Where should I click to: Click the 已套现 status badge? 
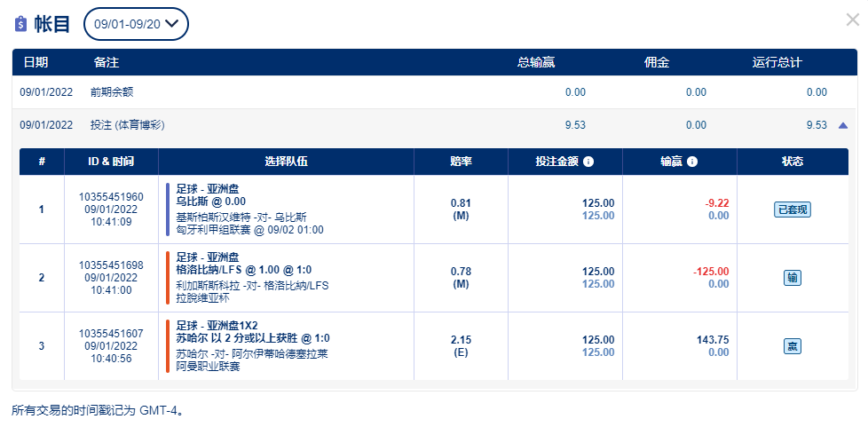(793, 210)
